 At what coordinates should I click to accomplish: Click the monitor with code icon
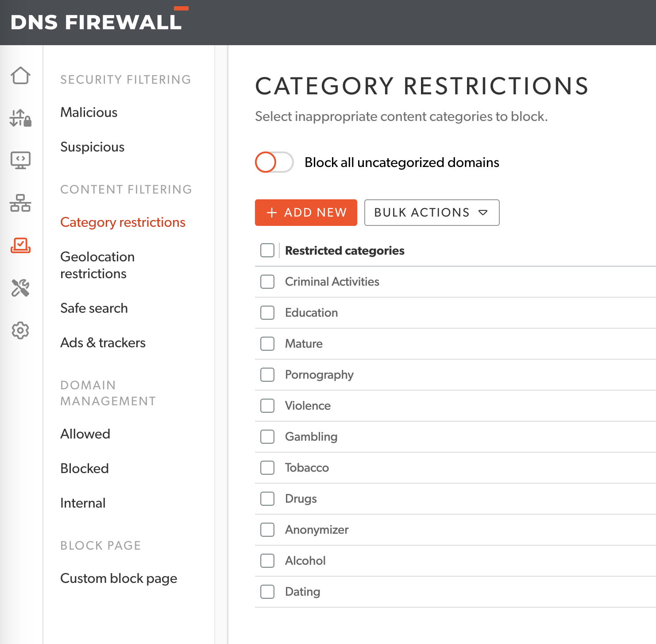[20, 160]
